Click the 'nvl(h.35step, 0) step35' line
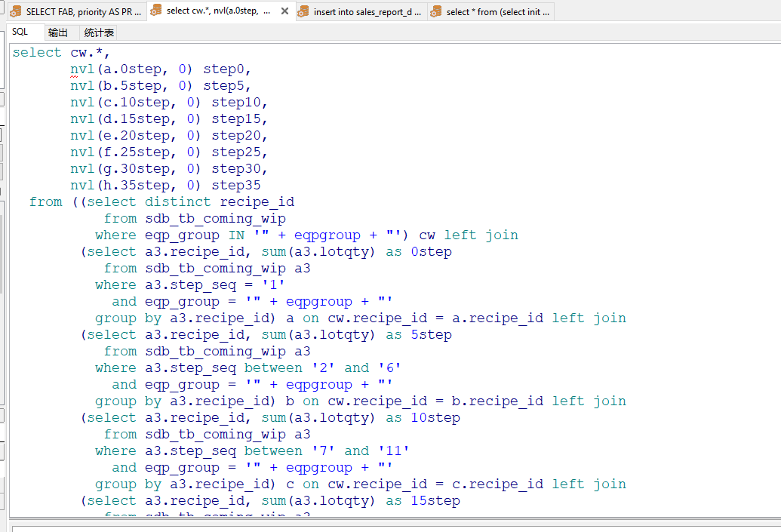 click(165, 186)
